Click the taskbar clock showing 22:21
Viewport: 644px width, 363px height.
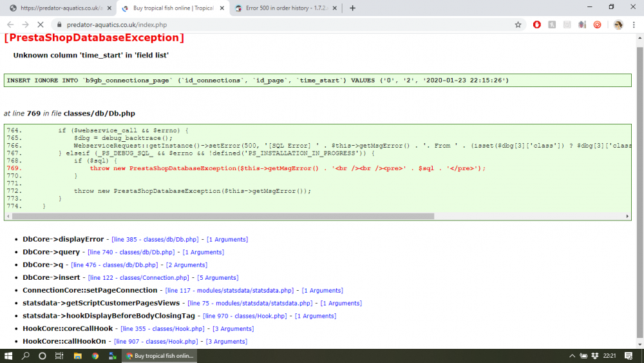609,356
